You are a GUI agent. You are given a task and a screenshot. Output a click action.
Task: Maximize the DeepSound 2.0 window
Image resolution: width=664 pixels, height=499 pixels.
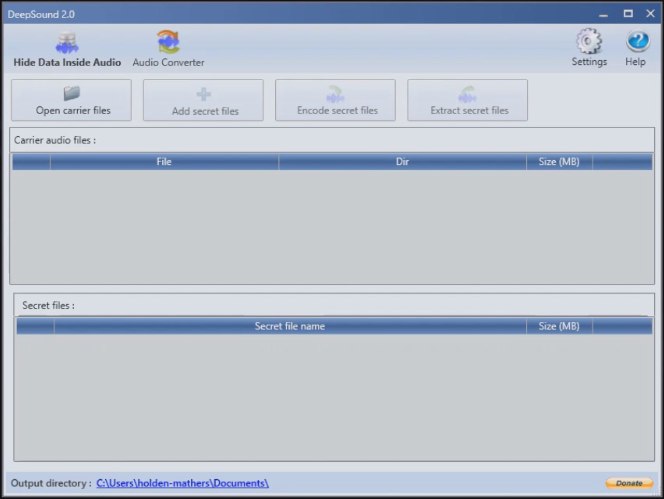[628, 14]
